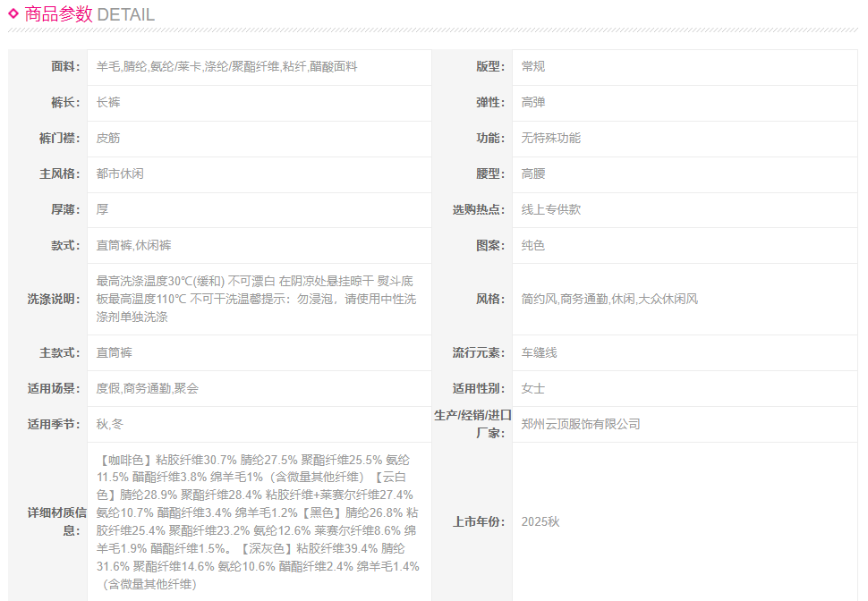Select the 腰型 label
Image resolution: width=868 pixels, height=601 pixels.
pos(490,174)
